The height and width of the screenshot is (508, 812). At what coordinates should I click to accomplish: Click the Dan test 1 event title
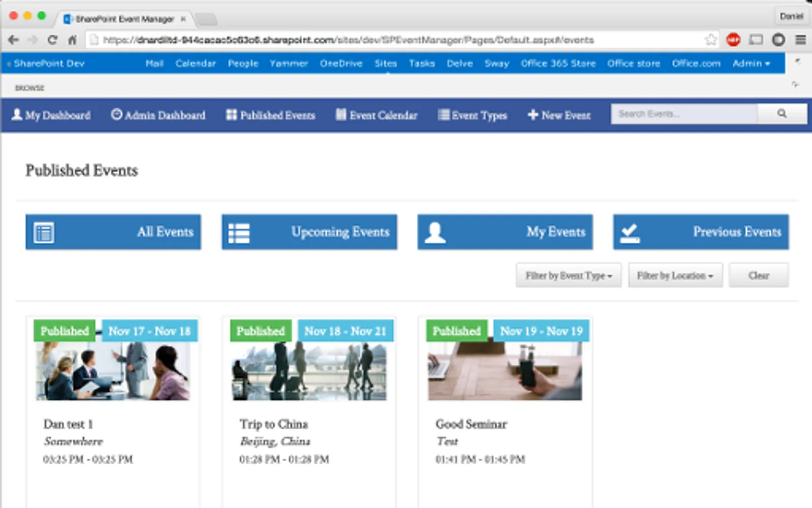click(68, 424)
